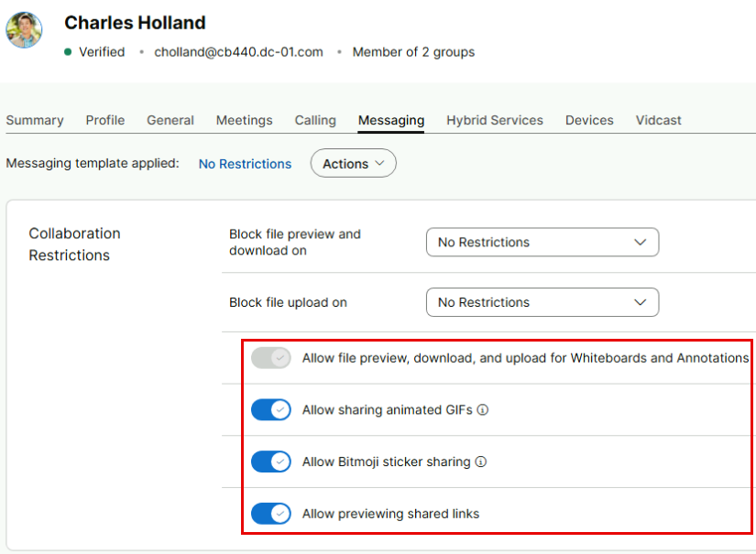Click info icon next to animated GIFs
Screen dimensions: 756x554
[483, 410]
